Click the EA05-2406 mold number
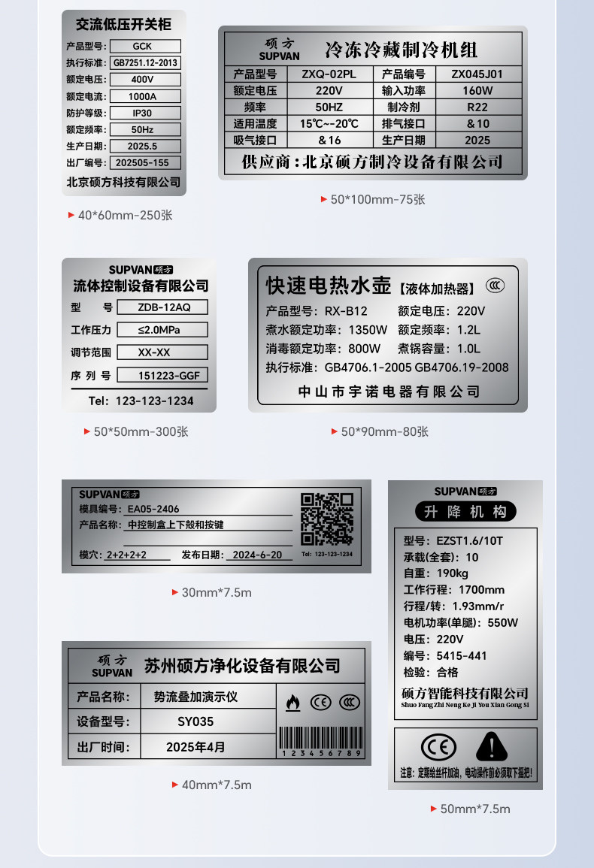 pos(153,509)
